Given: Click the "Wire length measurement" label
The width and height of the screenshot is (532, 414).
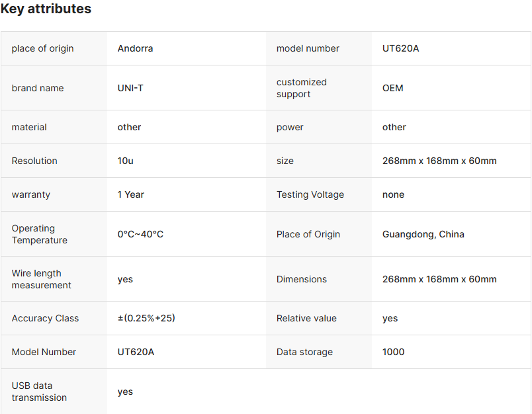Looking at the screenshot, I should click(41, 279).
